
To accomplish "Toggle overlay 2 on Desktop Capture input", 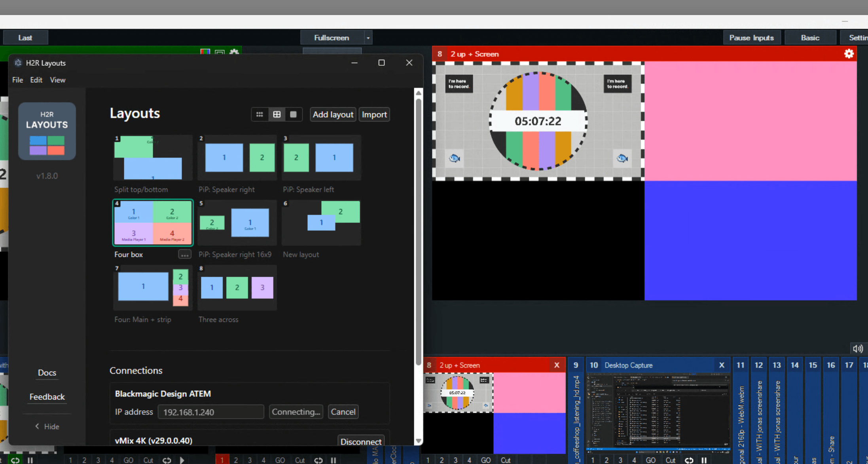I will 606,460.
